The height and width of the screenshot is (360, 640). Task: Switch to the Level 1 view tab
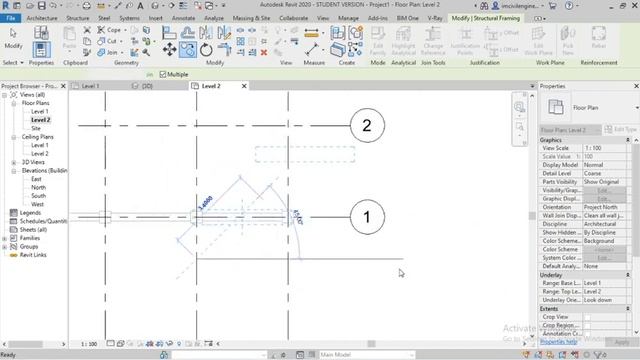pyautogui.click(x=90, y=86)
